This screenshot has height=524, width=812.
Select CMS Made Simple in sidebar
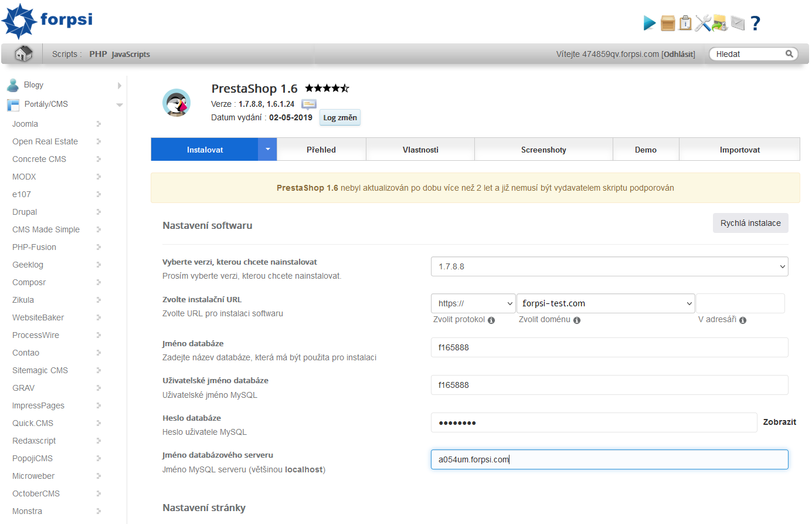[46, 229]
